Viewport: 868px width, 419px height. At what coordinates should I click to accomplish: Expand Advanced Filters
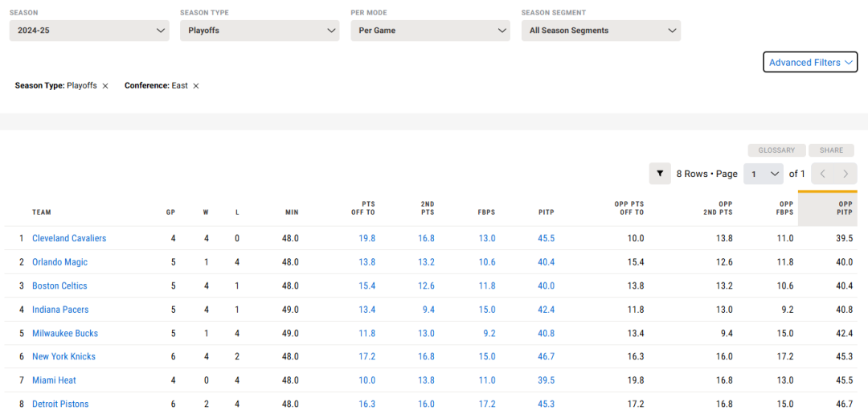tap(810, 62)
